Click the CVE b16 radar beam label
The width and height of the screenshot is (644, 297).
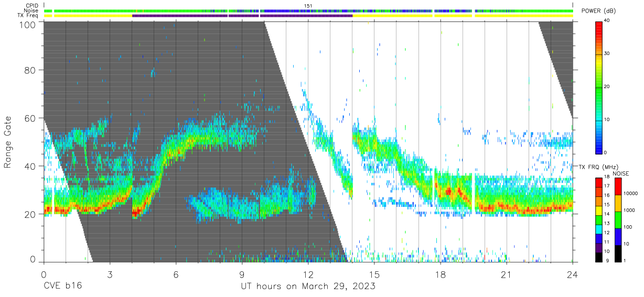[x=62, y=286]
